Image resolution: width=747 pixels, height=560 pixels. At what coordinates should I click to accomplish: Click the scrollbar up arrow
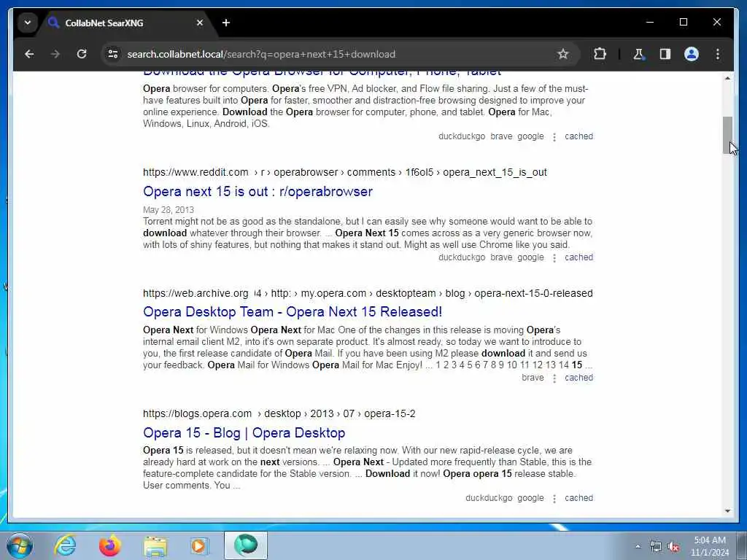coord(727,78)
